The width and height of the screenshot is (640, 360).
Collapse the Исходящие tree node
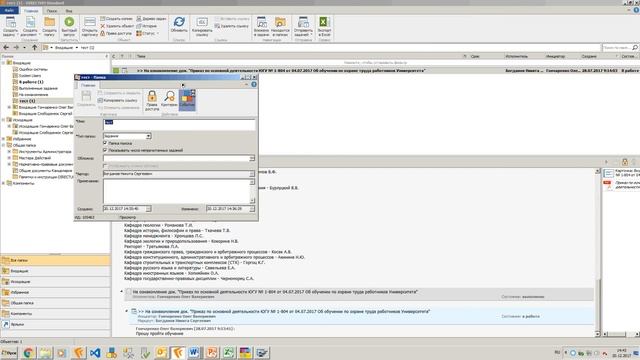click(4, 120)
